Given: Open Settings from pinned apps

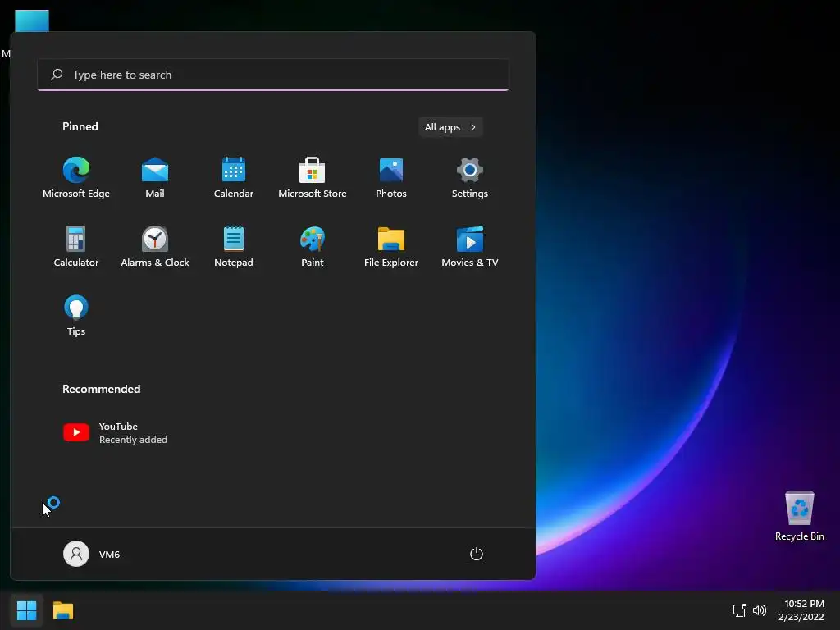Looking at the screenshot, I should coord(470,178).
